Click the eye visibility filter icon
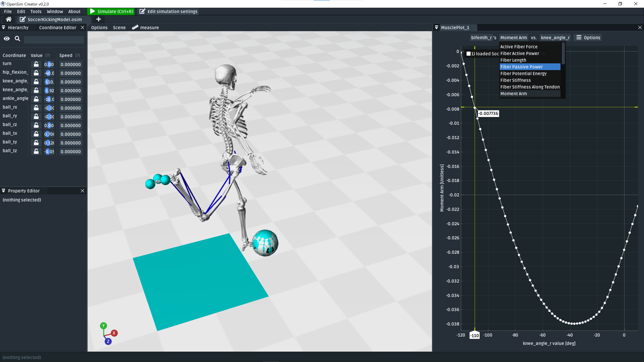 [x=7, y=39]
